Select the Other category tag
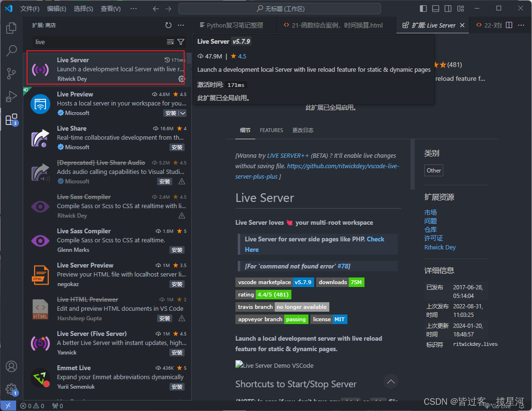This screenshot has height=411, width=532. pos(434,171)
